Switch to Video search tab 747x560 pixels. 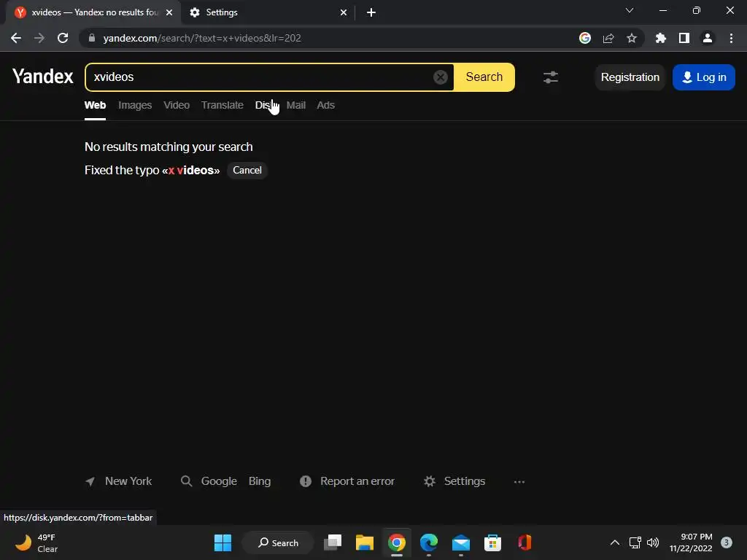tap(177, 105)
